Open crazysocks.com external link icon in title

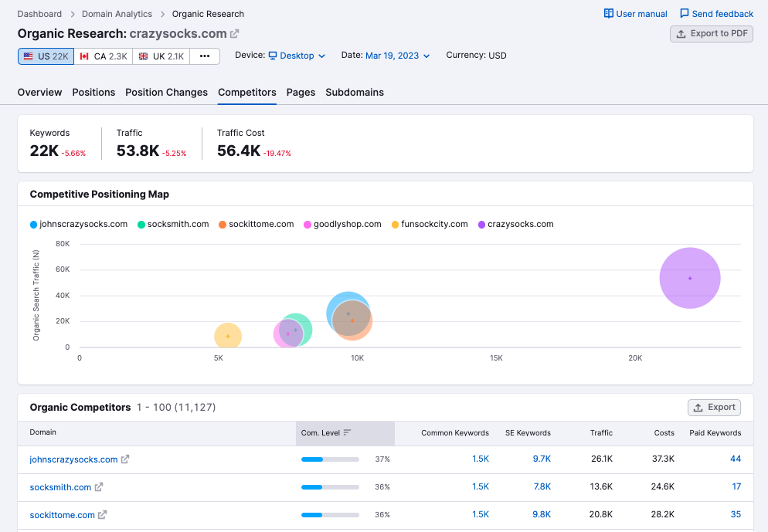click(235, 34)
